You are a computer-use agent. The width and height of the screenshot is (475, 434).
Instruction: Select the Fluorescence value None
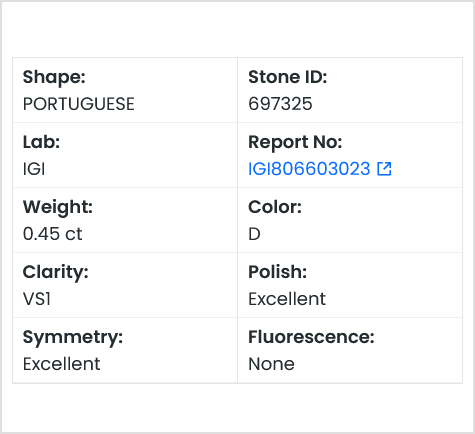272,364
